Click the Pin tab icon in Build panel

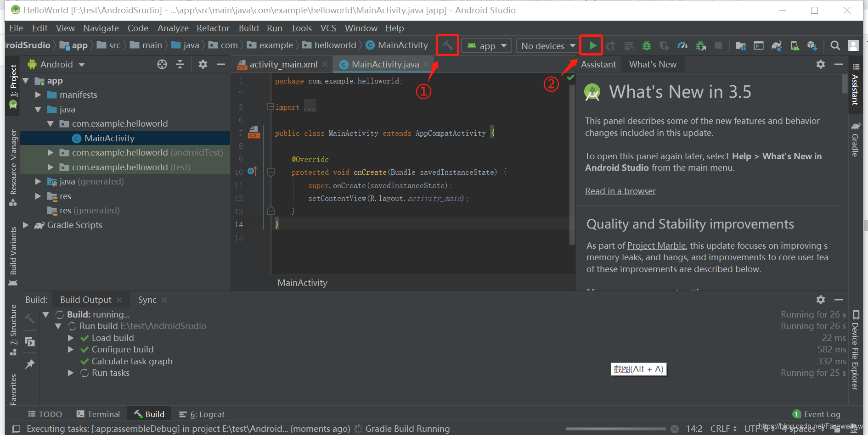(x=30, y=364)
